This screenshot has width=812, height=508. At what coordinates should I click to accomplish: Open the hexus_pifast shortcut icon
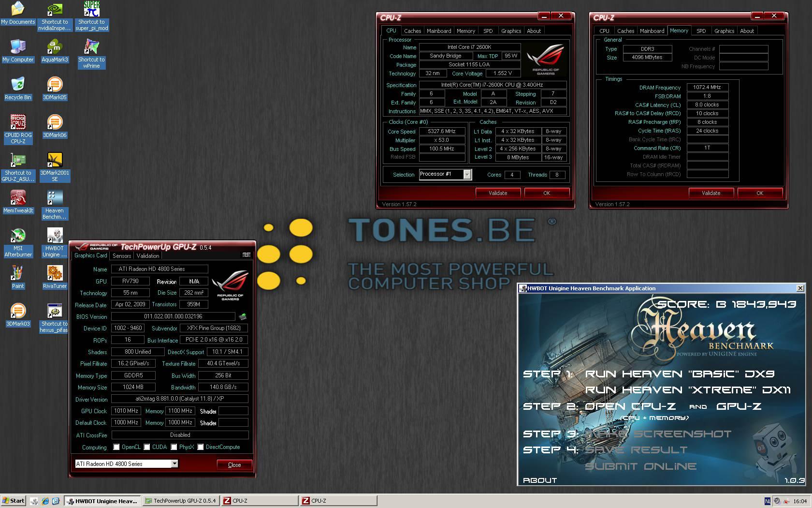click(55, 318)
